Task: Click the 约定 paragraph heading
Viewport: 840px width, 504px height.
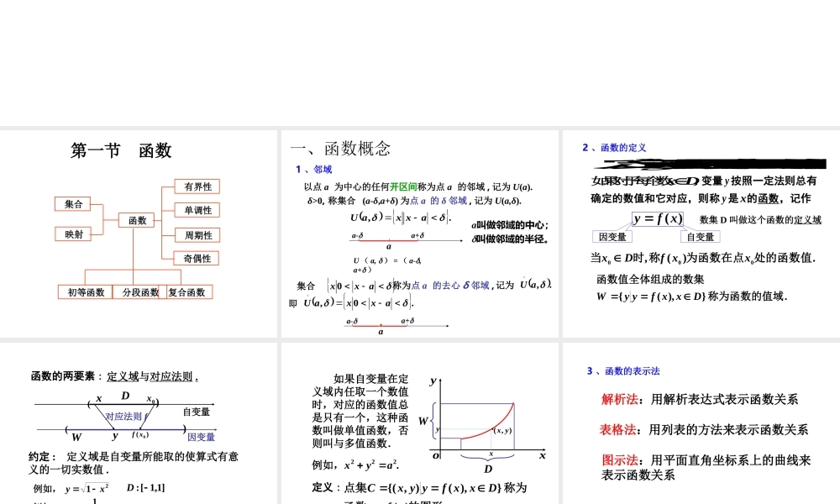Action: tap(42, 456)
